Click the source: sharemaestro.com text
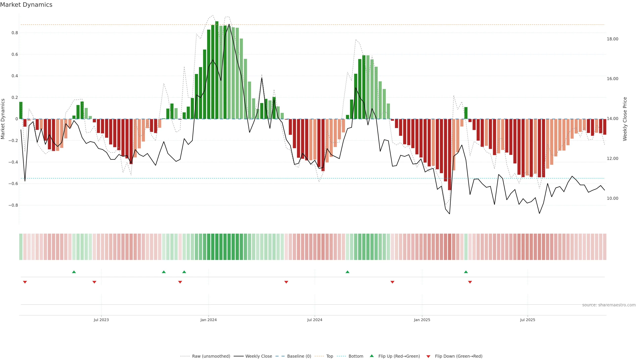Viewport: 644px width, 362px height. [x=609, y=305]
